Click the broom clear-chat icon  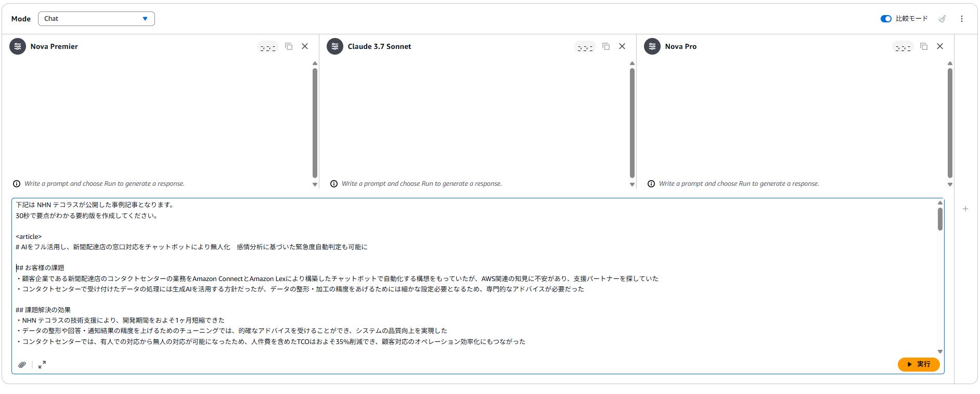(x=942, y=19)
